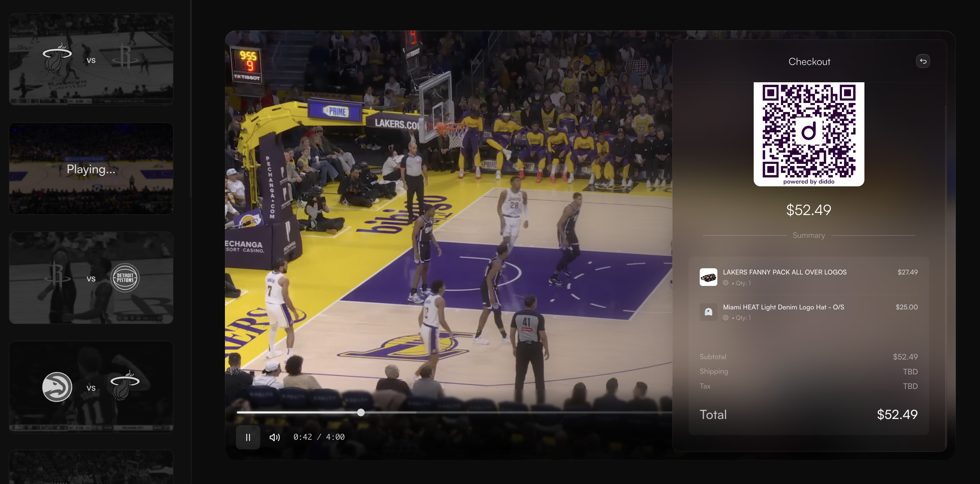Click the Miami HEAT Light Denim Logo Hat title

pyautogui.click(x=783, y=307)
